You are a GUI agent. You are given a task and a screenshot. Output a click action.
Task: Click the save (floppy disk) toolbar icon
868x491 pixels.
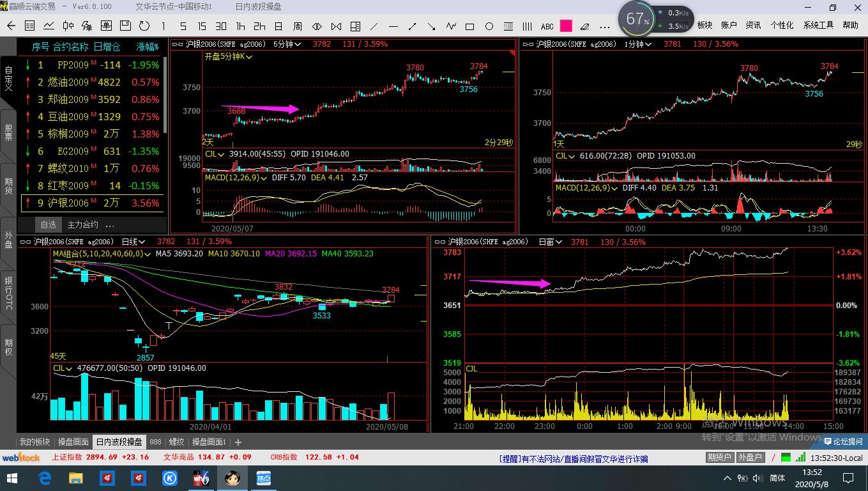coord(125,26)
